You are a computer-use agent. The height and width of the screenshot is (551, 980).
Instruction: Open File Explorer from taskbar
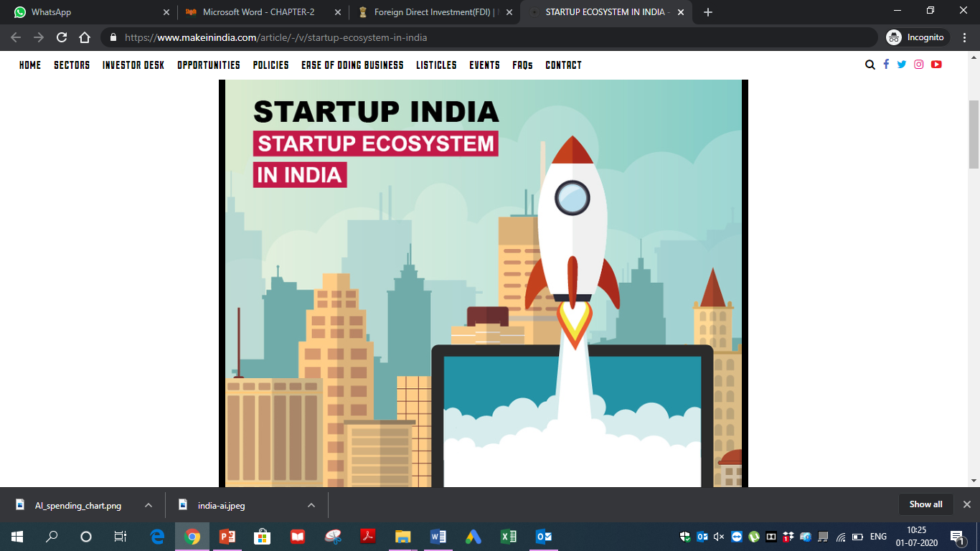click(x=403, y=537)
